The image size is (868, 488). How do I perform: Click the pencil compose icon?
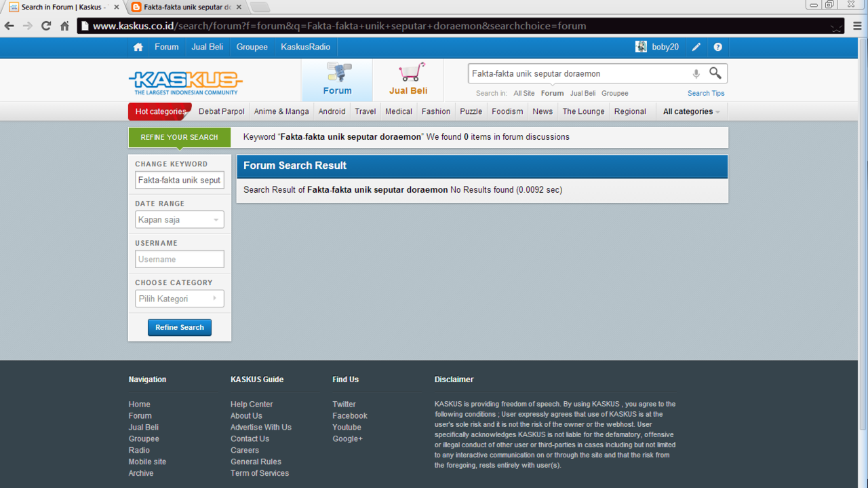696,47
